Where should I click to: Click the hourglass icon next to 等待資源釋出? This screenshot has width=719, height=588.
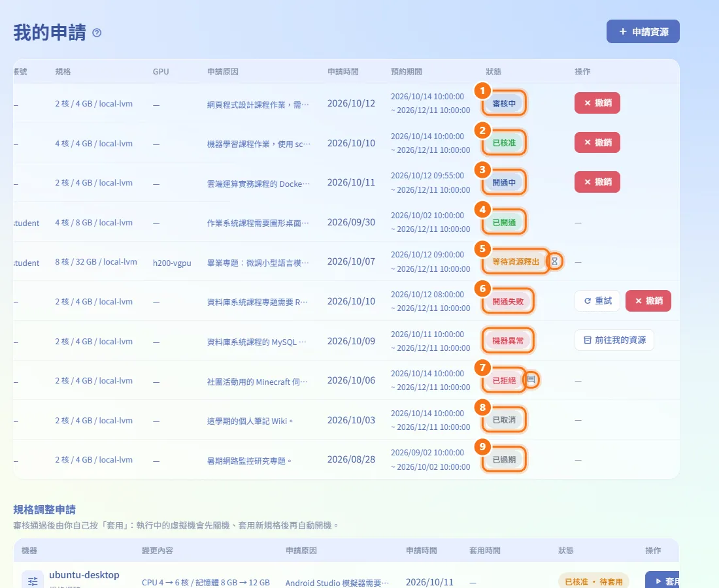pos(554,261)
